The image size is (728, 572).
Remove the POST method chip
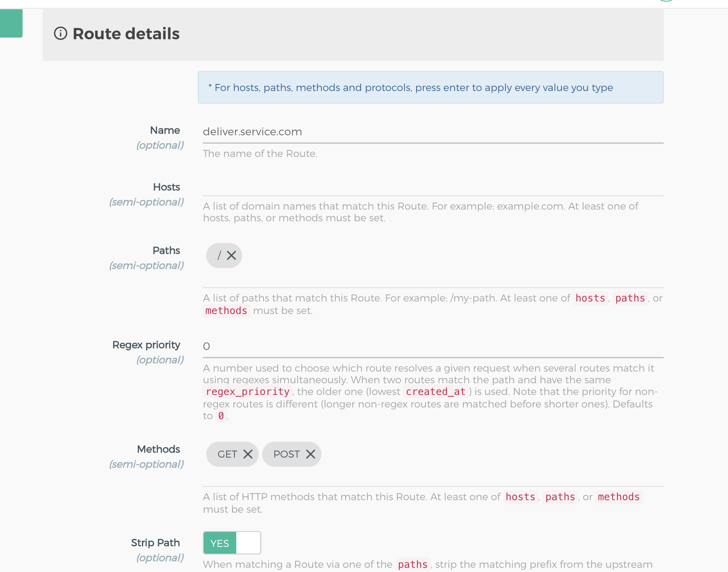(x=311, y=454)
